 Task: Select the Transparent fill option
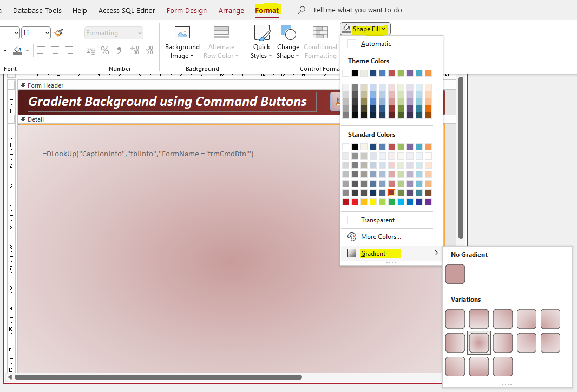click(x=387, y=220)
